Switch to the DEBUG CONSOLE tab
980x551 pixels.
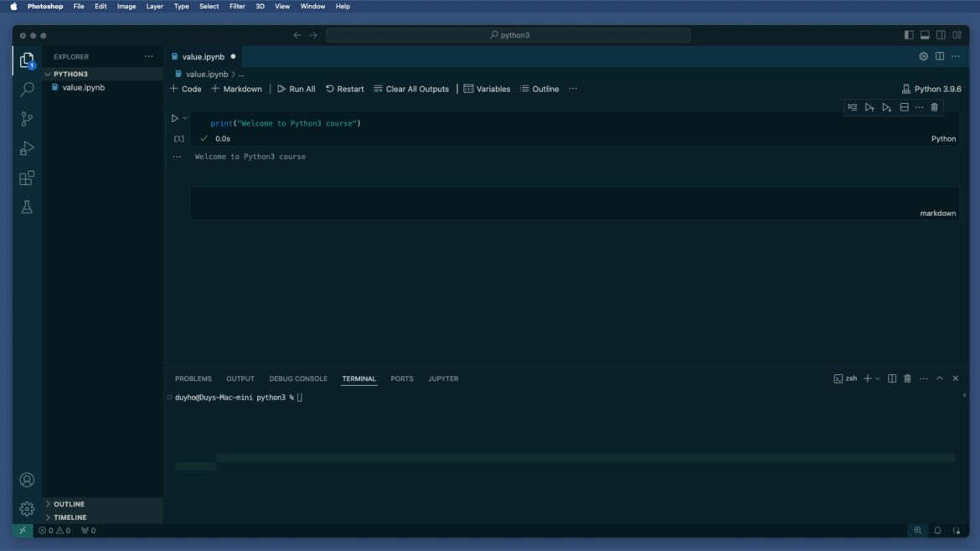[x=298, y=378]
